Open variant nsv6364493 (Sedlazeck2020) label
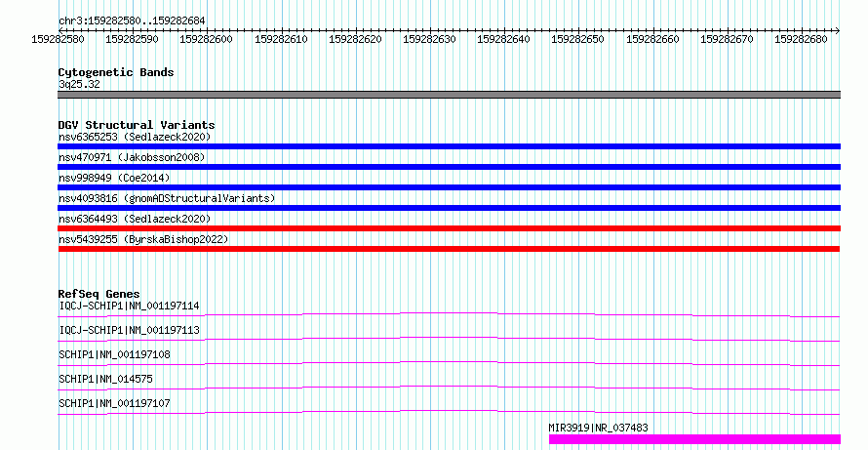Viewport: 868px width, 450px height. [135, 219]
